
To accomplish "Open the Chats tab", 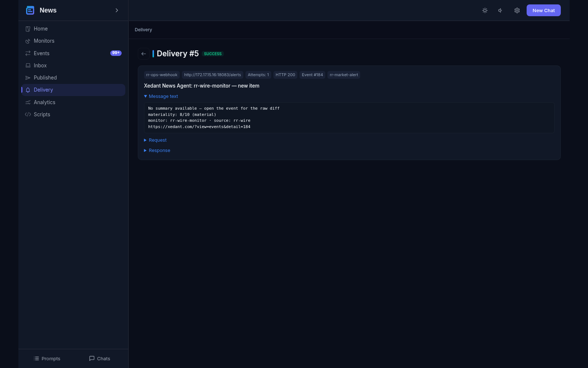I will point(100,358).
